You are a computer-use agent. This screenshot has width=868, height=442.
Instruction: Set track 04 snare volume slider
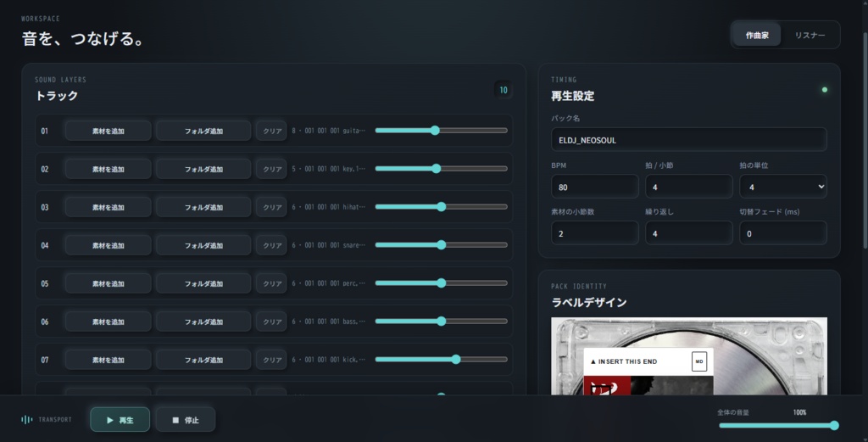[x=441, y=245]
